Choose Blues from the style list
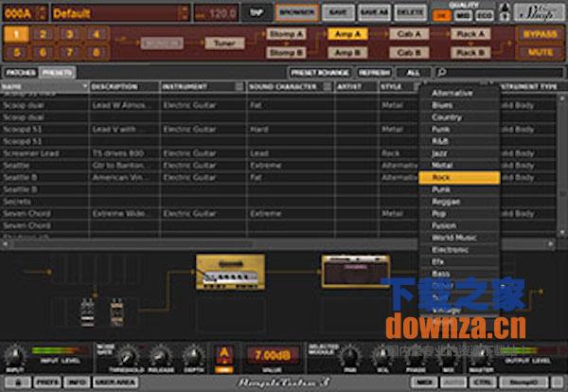 [459, 105]
